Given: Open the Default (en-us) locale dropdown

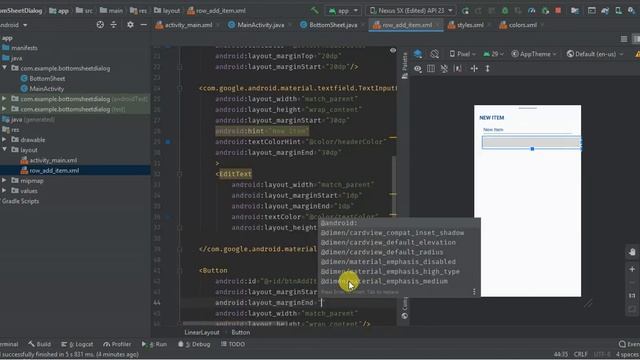Looking at the screenshot, I should coord(595,54).
